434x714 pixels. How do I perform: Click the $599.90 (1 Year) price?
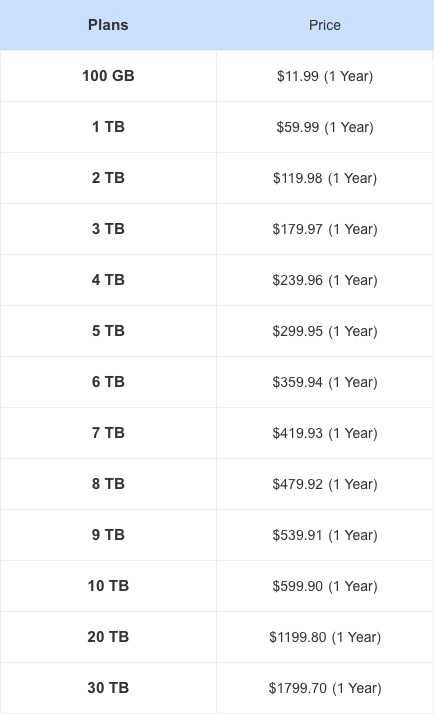point(325,586)
